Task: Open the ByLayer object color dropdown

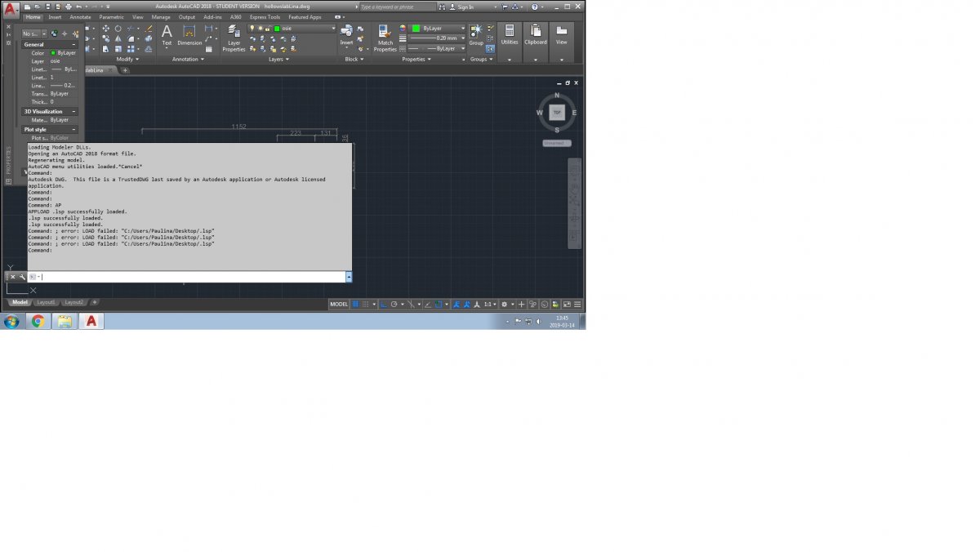Action: pyautogui.click(x=435, y=28)
